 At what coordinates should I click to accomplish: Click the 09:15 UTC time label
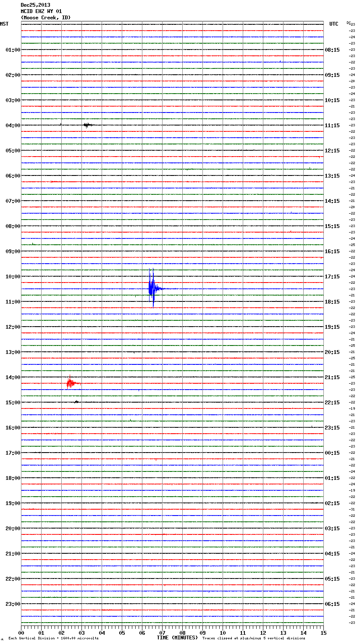[x=332, y=75]
